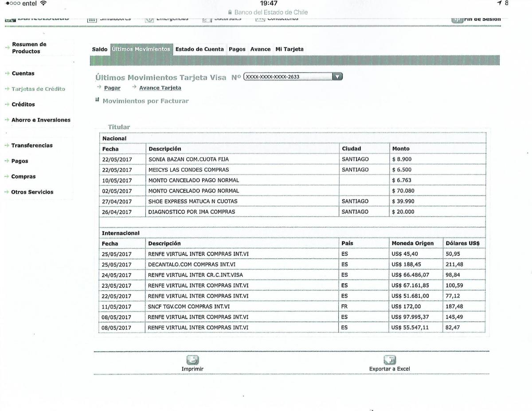Viewport: 532px width, 411px height.
Task: Follow the Pagar link
Action: [112, 88]
